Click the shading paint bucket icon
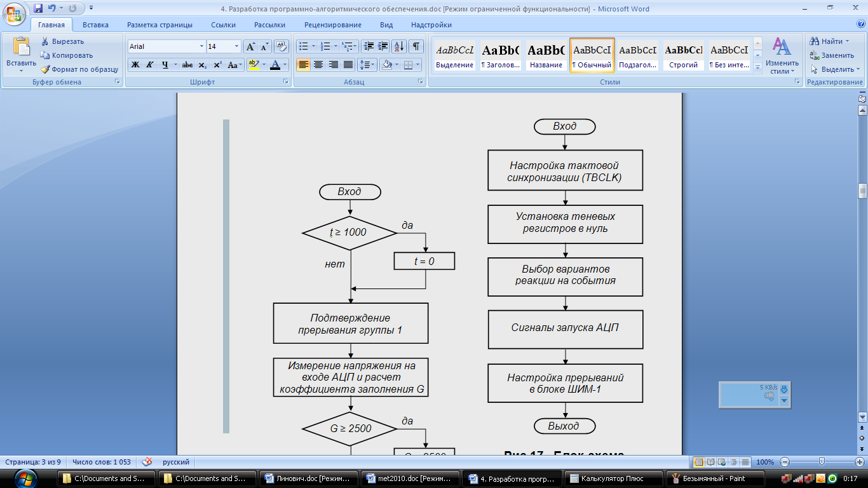This screenshot has width=868, height=488. [386, 65]
